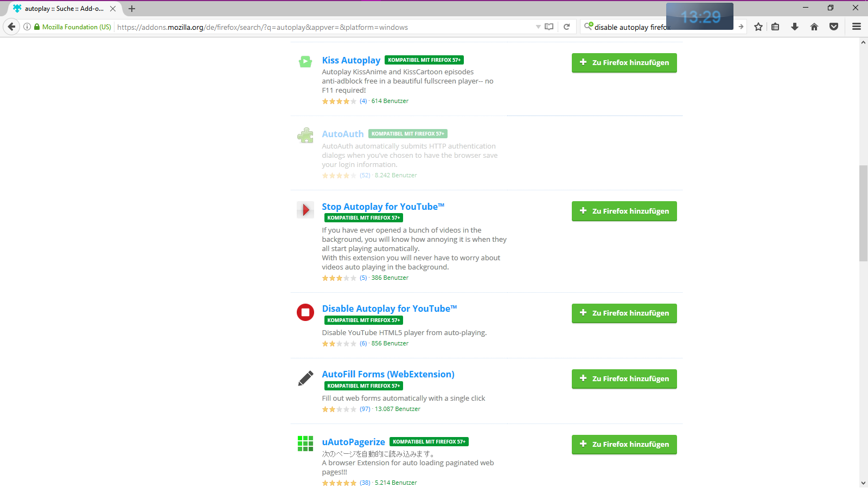Image resolution: width=868 pixels, height=488 pixels.
Task: Click the page's vertical scrollbar thumb
Action: click(x=863, y=213)
